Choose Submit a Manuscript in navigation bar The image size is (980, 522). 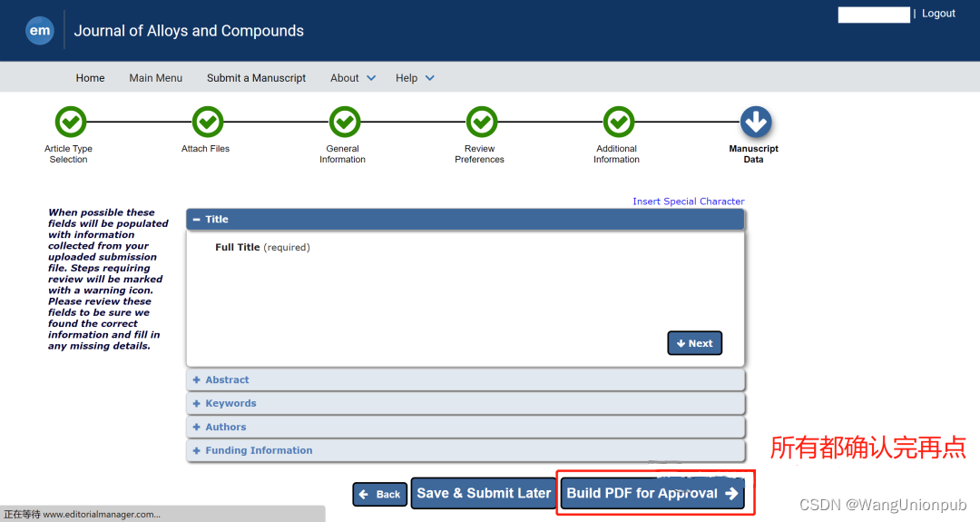[x=256, y=78]
